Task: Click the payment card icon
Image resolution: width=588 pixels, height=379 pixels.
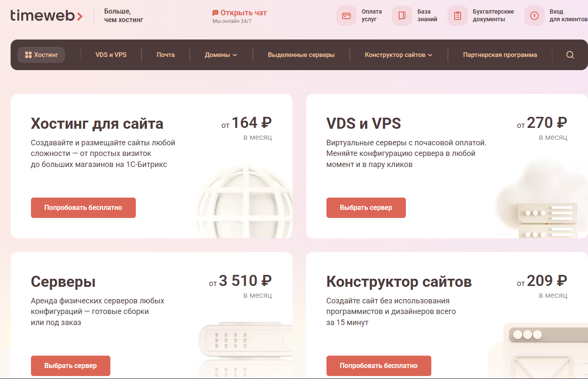Action: click(346, 16)
